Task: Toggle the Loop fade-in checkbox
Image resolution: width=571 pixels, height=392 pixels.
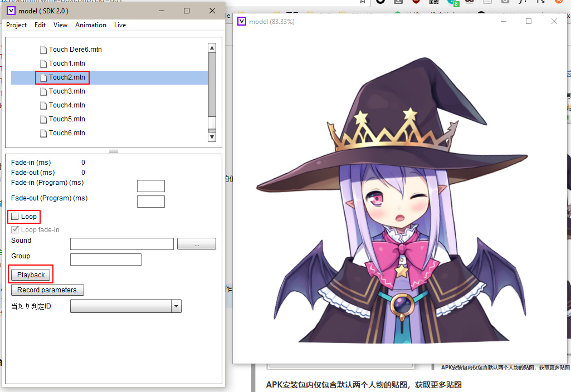Action: click(15, 229)
